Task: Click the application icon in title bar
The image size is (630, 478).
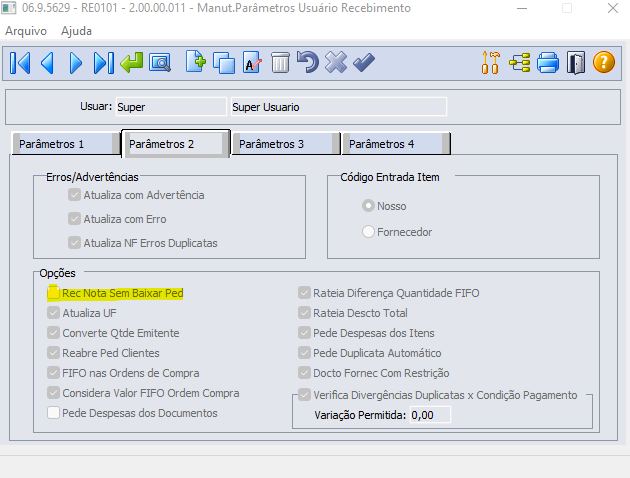Action: [8, 8]
